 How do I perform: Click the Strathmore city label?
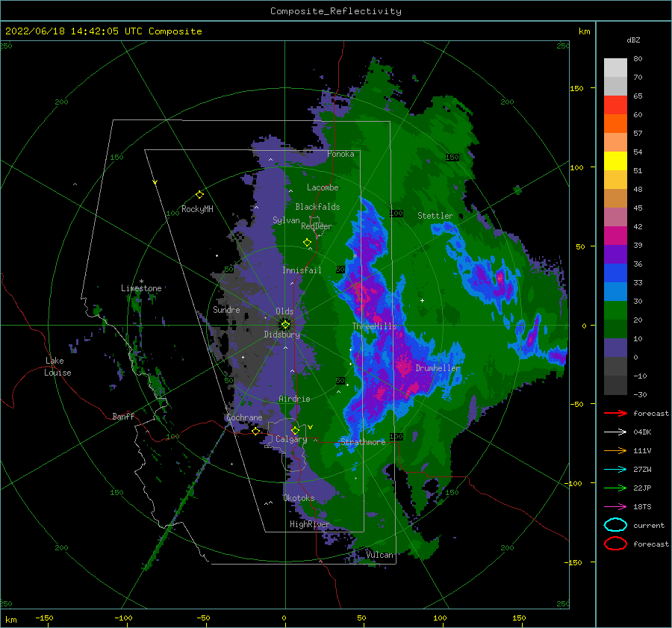coord(363,442)
